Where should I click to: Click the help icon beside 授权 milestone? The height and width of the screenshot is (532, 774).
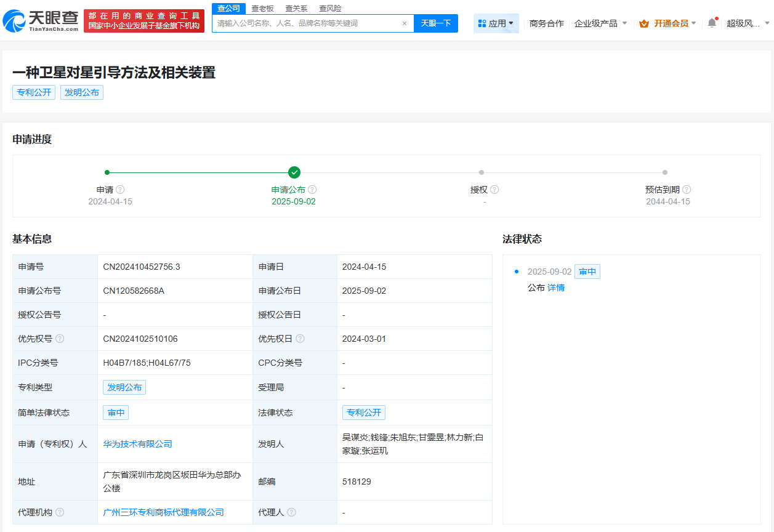click(x=496, y=190)
